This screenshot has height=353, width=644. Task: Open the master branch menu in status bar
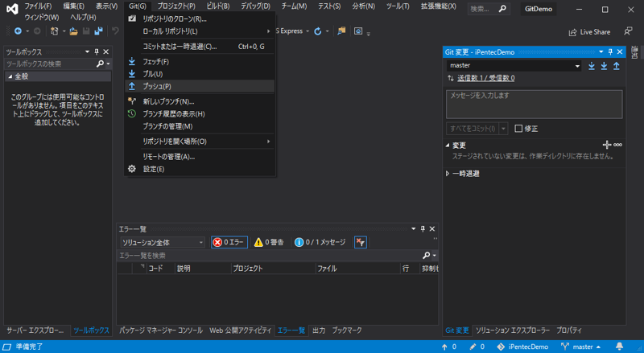580,347
